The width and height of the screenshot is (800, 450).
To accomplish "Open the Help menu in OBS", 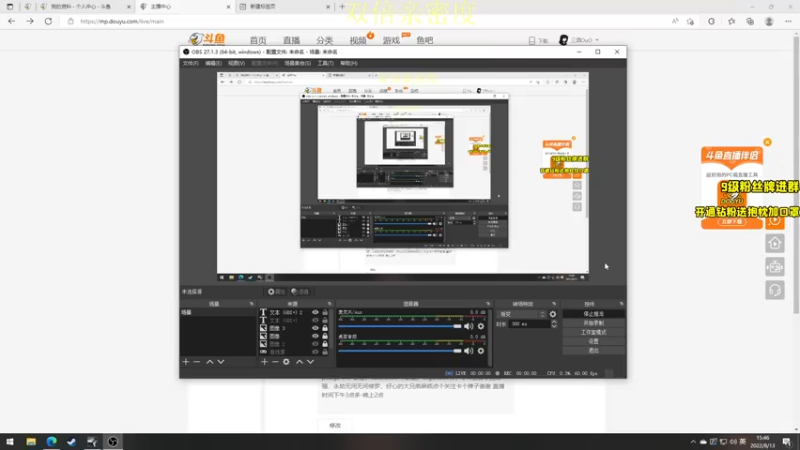I will click(x=349, y=63).
